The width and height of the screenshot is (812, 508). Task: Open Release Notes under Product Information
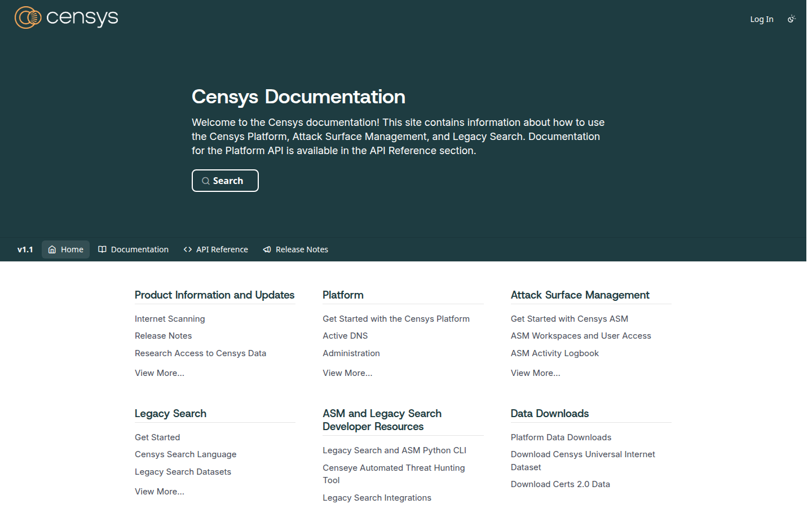(x=163, y=336)
